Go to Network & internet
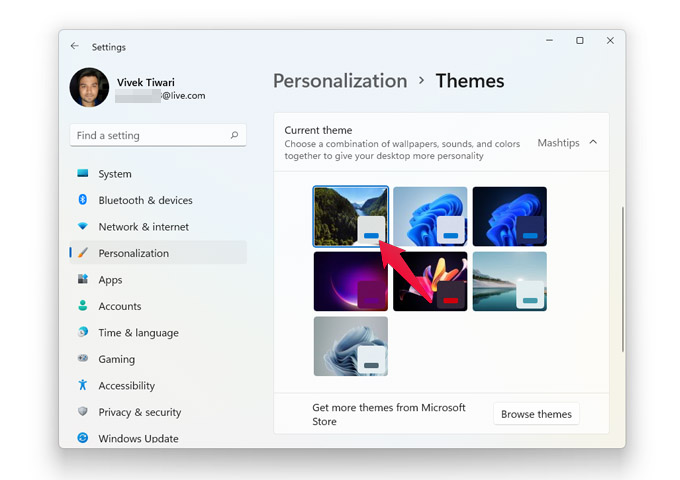Viewport: 680px width, 480px height. 158,227
